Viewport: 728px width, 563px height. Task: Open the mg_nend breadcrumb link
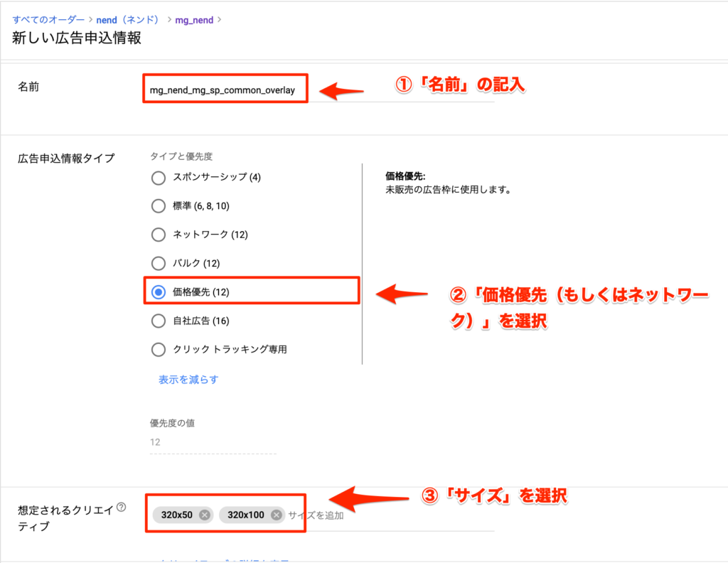click(194, 20)
